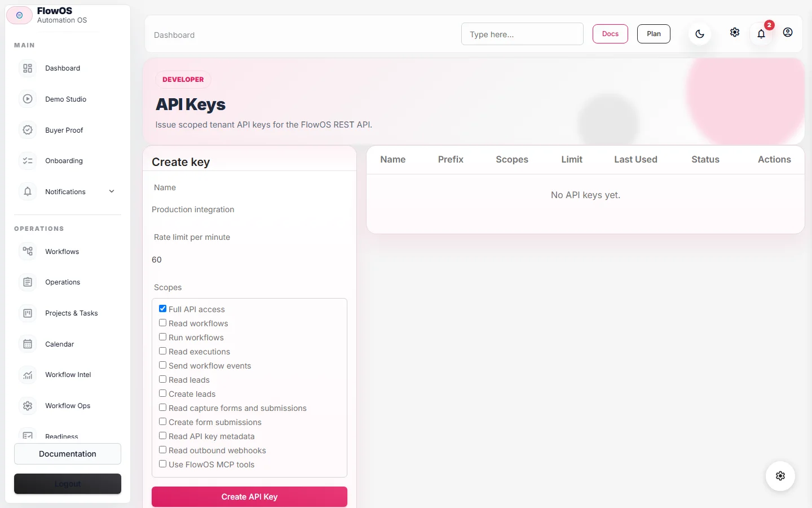Click the Workflow Ops gear icon
This screenshot has width=812, height=508.
28,406
